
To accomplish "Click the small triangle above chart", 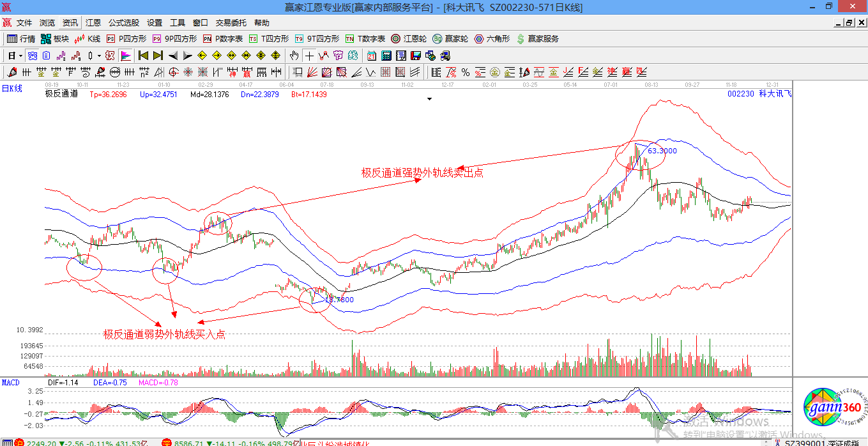I will pyautogui.click(x=430, y=99).
